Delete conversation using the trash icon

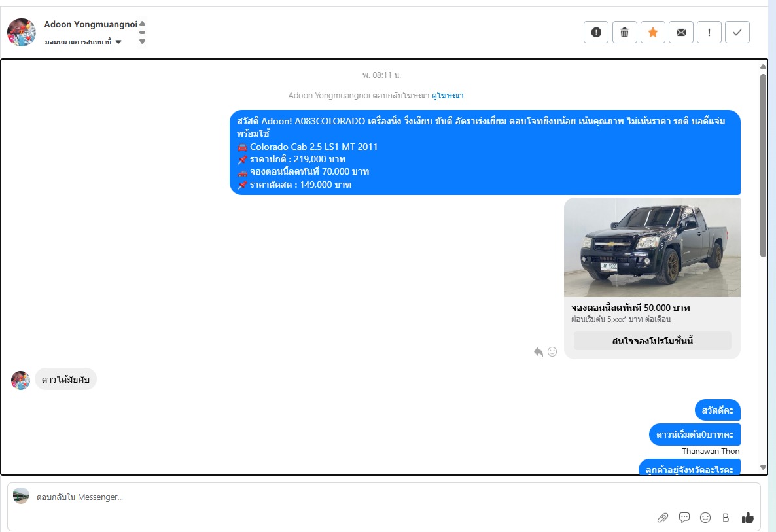pos(624,32)
